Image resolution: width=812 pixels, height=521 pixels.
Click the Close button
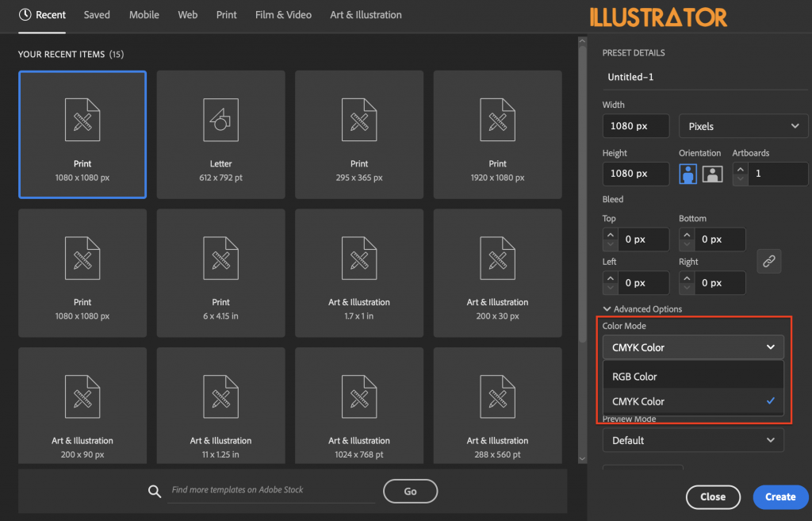point(713,496)
